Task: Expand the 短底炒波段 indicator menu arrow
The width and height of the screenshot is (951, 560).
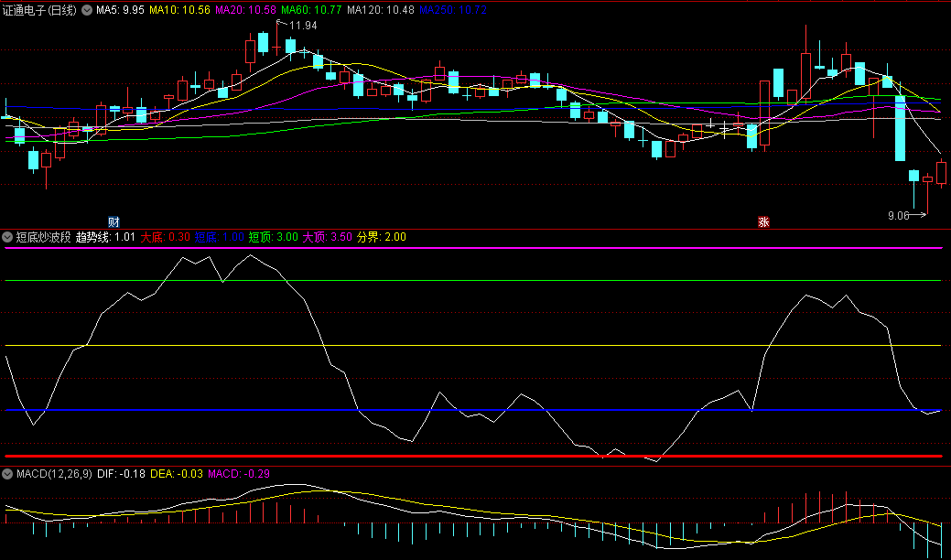Action: (x=8, y=237)
